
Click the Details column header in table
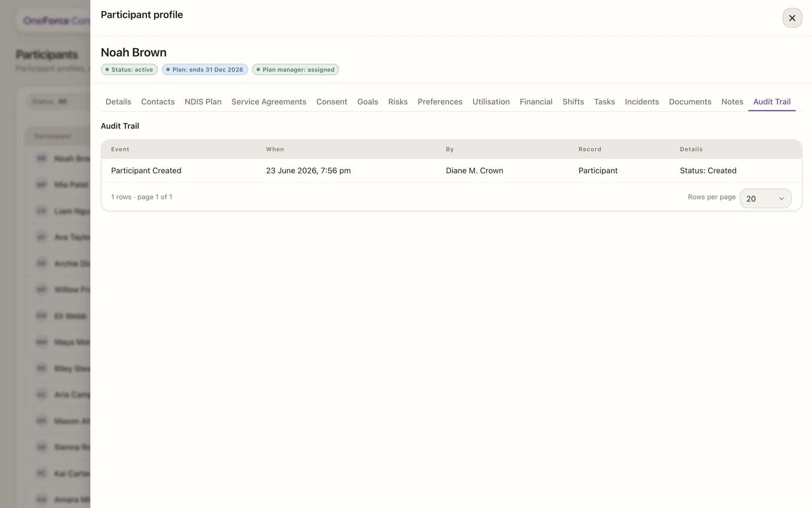pyautogui.click(x=691, y=149)
